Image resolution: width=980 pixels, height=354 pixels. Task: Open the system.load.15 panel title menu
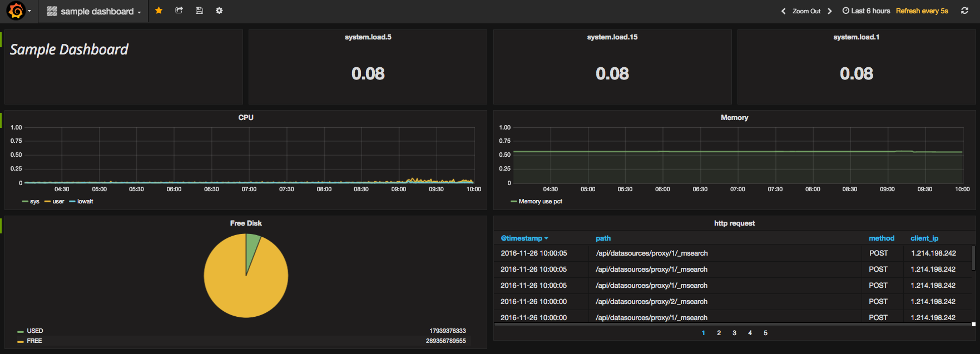pos(612,37)
